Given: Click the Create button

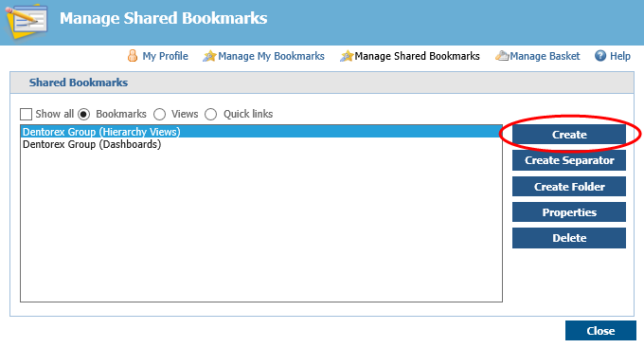Looking at the screenshot, I should [569, 135].
